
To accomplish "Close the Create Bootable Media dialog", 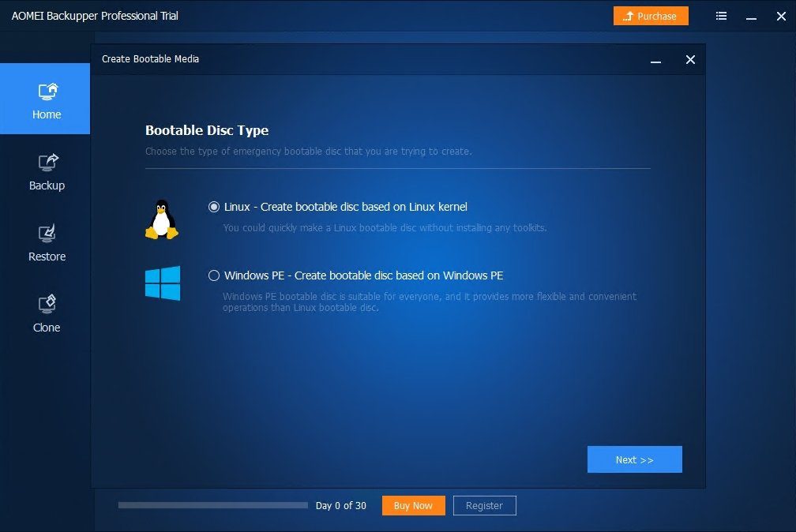I will coord(690,60).
